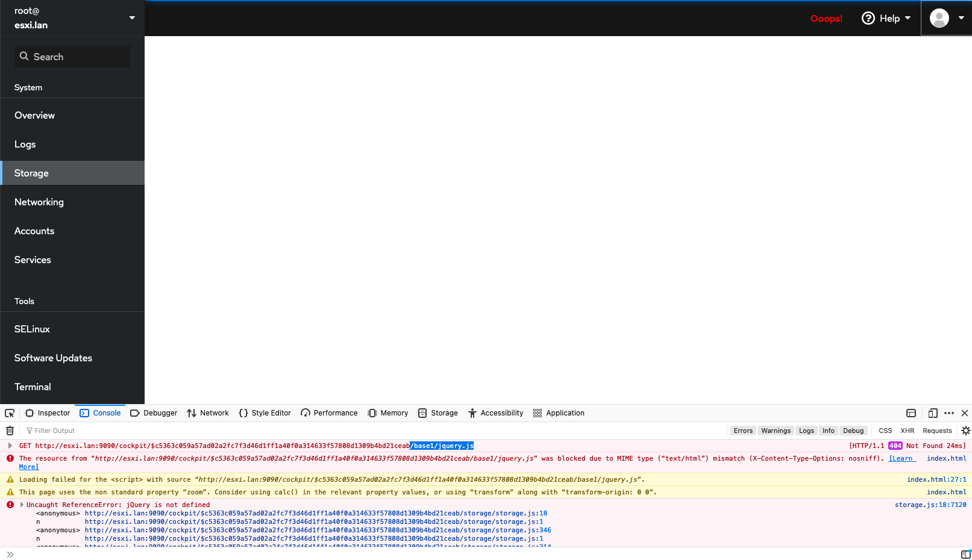Toggle the Warnings filter

coord(776,431)
